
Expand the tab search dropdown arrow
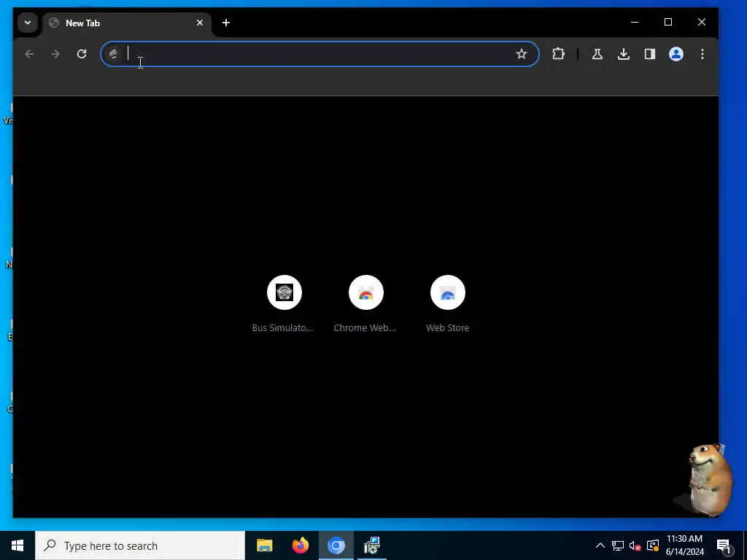click(28, 23)
